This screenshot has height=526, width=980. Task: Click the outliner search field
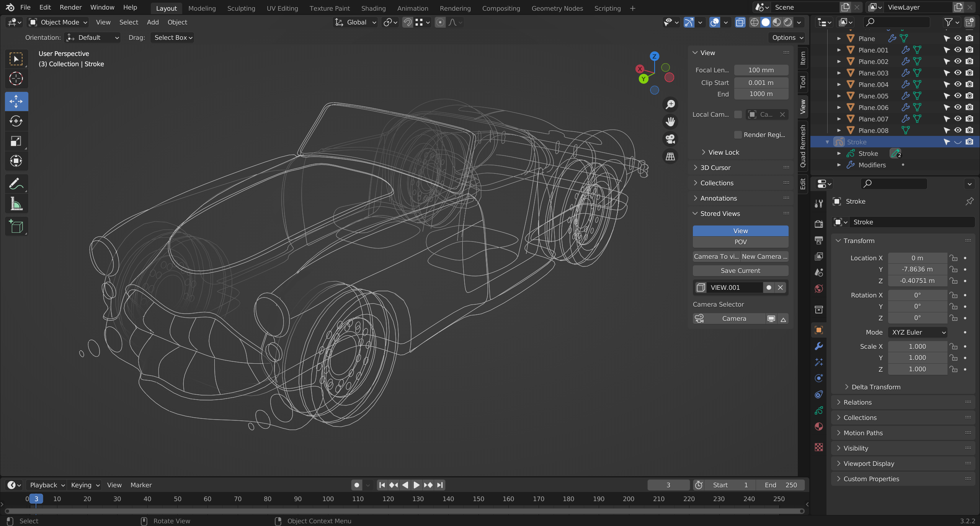pyautogui.click(x=897, y=22)
